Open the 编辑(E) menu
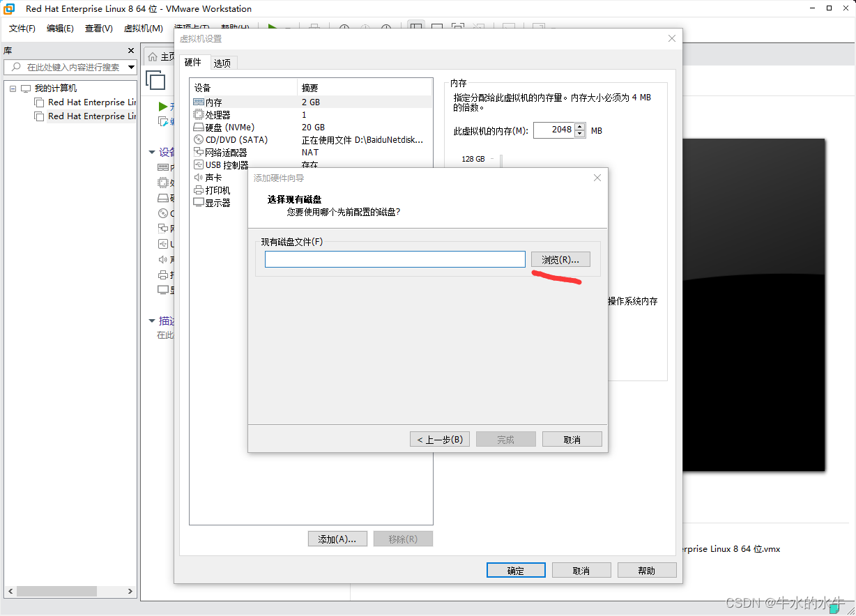The width and height of the screenshot is (856, 616). coord(60,29)
